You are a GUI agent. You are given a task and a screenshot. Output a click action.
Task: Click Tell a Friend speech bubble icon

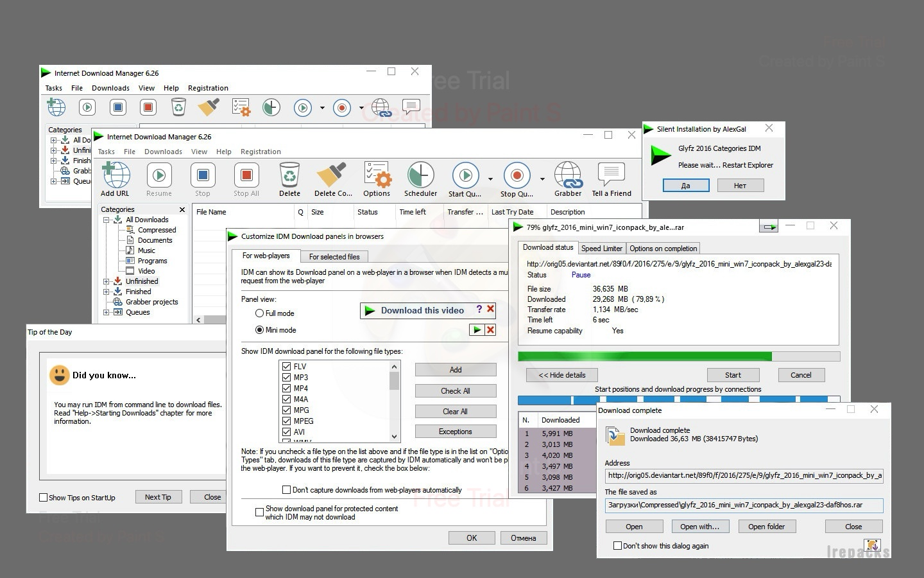611,174
